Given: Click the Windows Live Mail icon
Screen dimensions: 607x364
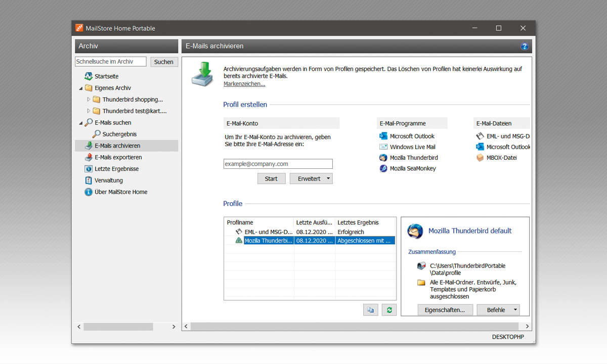Looking at the screenshot, I should 383,147.
